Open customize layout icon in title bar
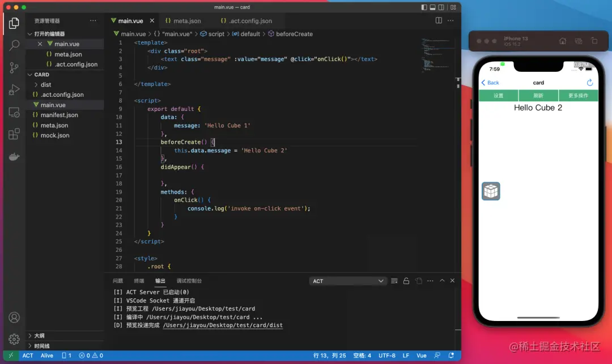612x364 pixels. [x=453, y=7]
